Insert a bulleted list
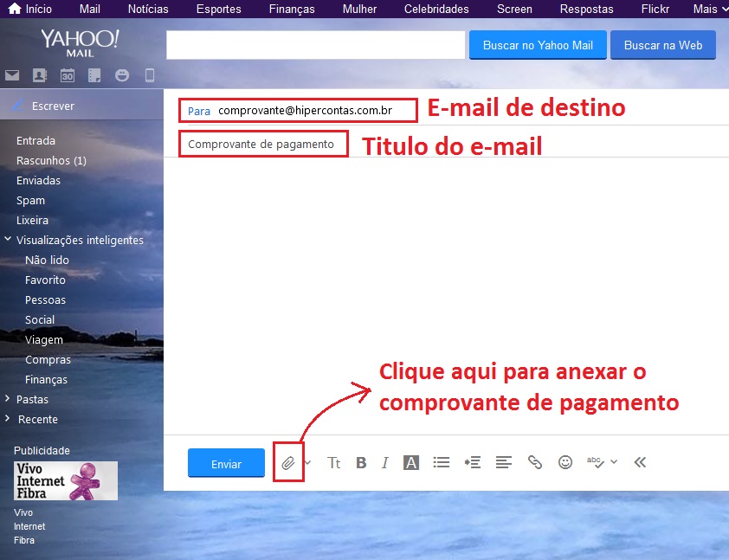This screenshot has width=729, height=560. [442, 462]
